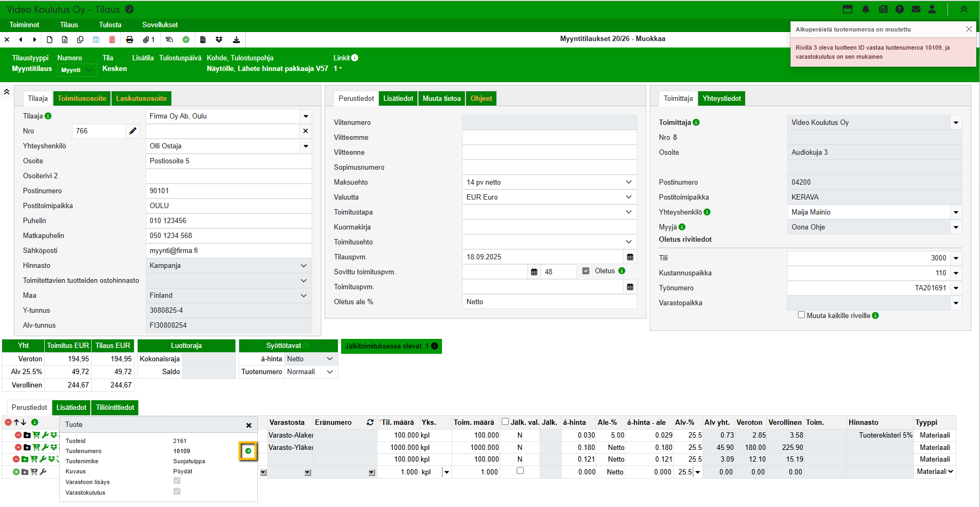Open notifications with the bell icon
Image resolution: width=980 pixels, height=507 pixels.
(866, 9)
